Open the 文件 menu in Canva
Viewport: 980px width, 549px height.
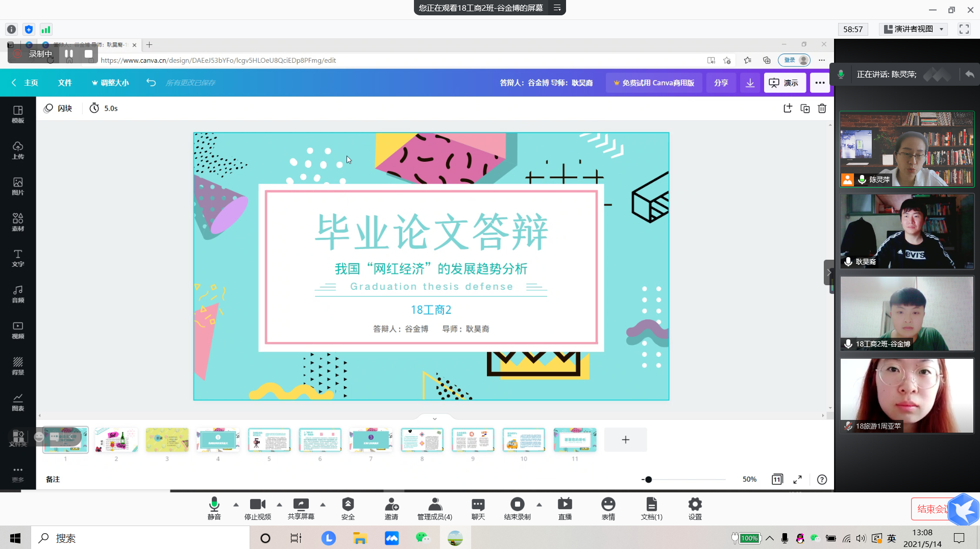[65, 83]
